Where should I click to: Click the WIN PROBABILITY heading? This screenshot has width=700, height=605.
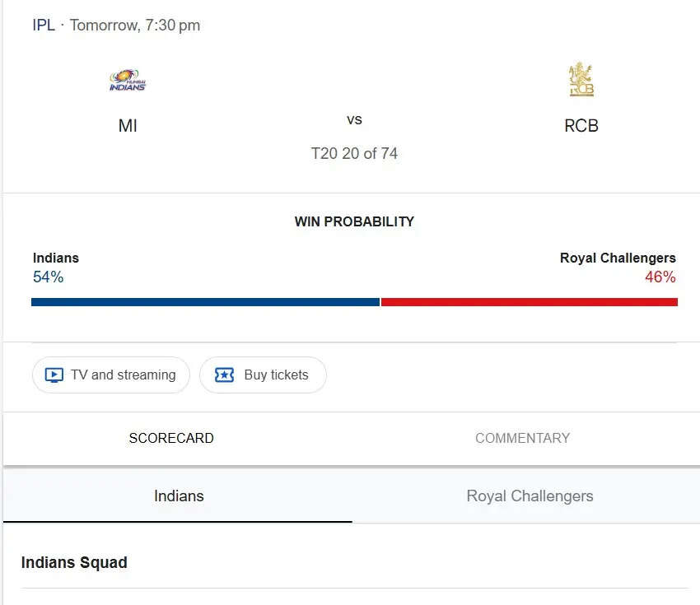(354, 221)
